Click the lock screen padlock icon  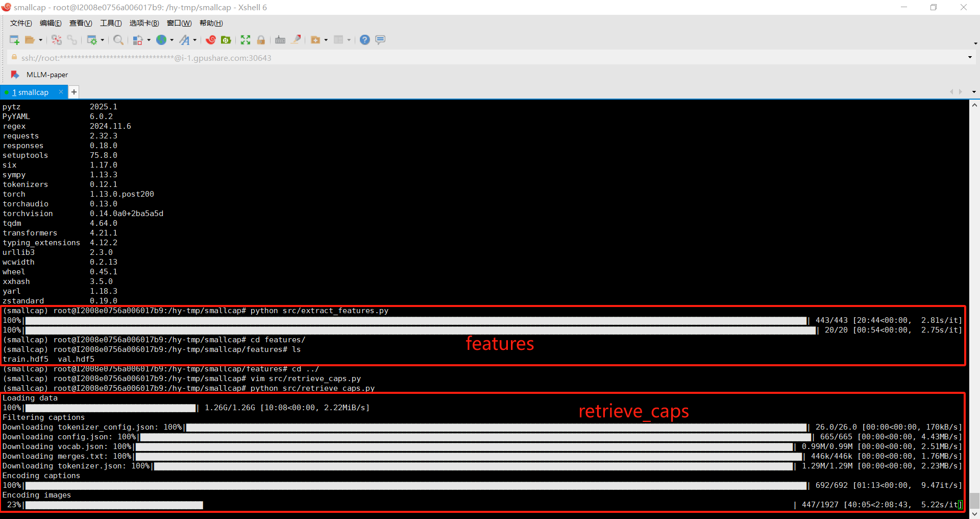pos(261,40)
